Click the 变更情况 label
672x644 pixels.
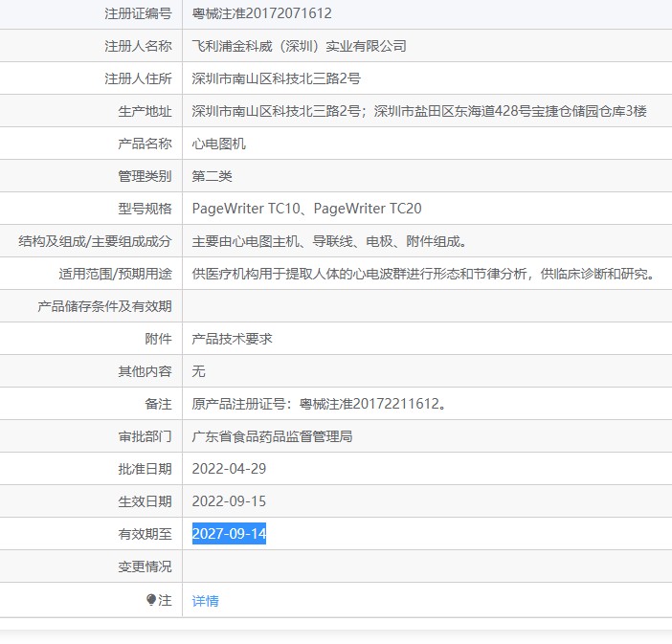[145, 566]
